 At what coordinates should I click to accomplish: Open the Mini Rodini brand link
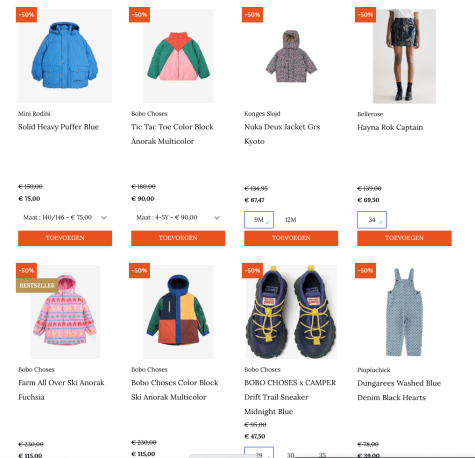tap(34, 114)
